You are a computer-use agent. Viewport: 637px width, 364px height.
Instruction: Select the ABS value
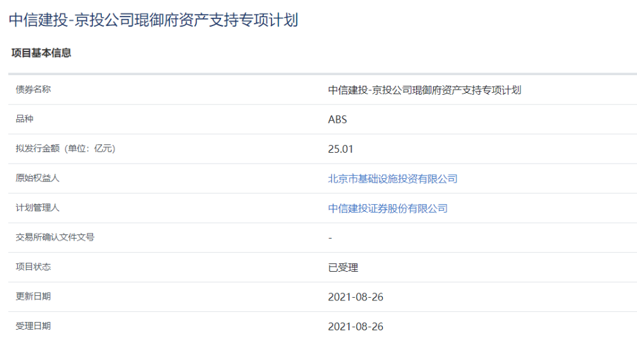pos(338,119)
